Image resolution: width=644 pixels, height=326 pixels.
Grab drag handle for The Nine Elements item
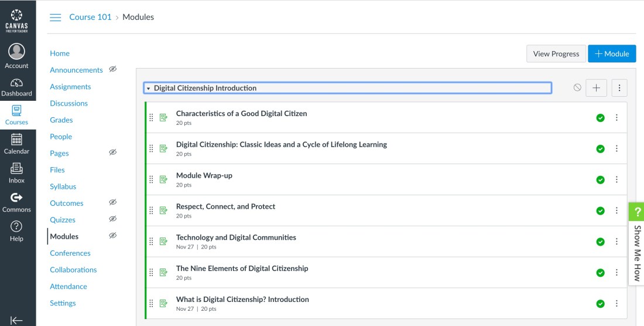(152, 273)
